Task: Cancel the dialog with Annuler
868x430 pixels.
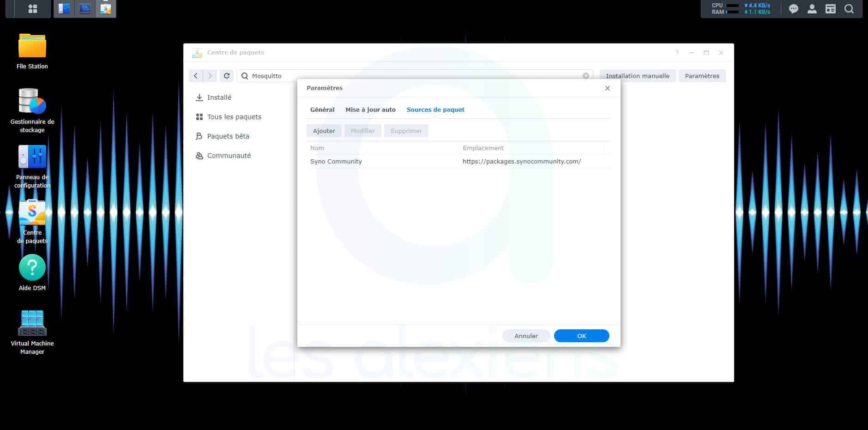Action: tap(526, 336)
